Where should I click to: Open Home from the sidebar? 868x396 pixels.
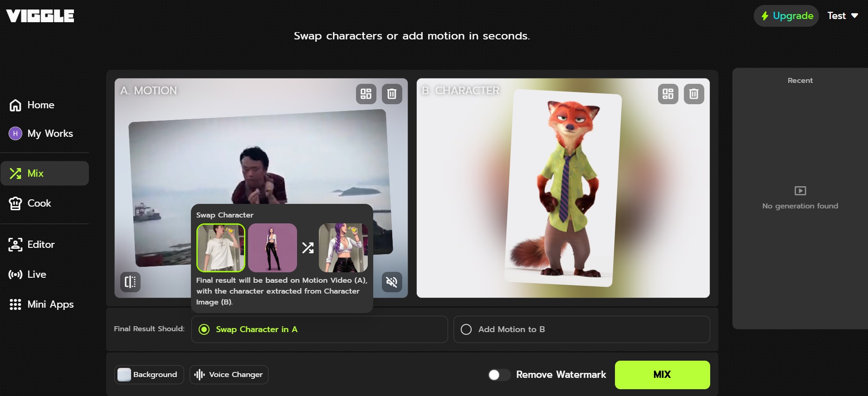pos(44,105)
